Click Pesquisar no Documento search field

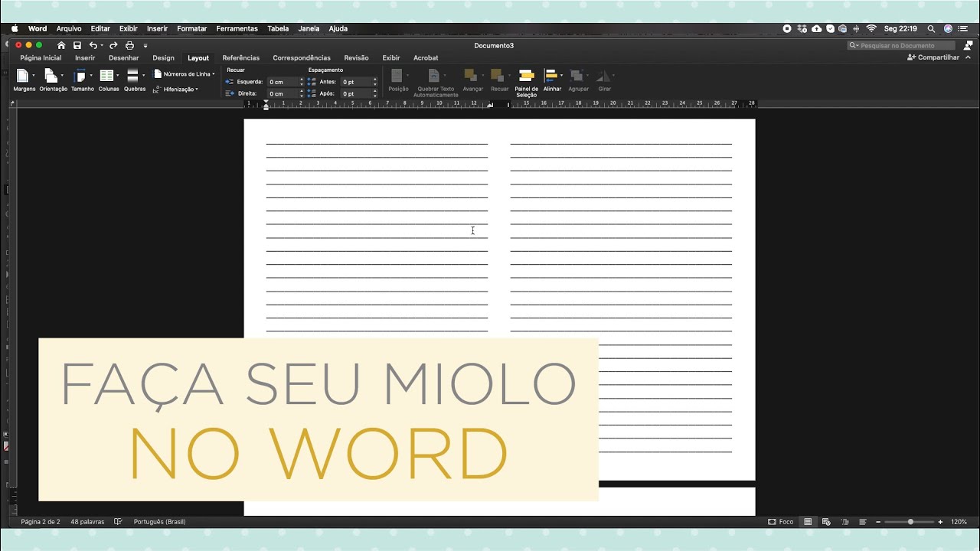point(901,45)
